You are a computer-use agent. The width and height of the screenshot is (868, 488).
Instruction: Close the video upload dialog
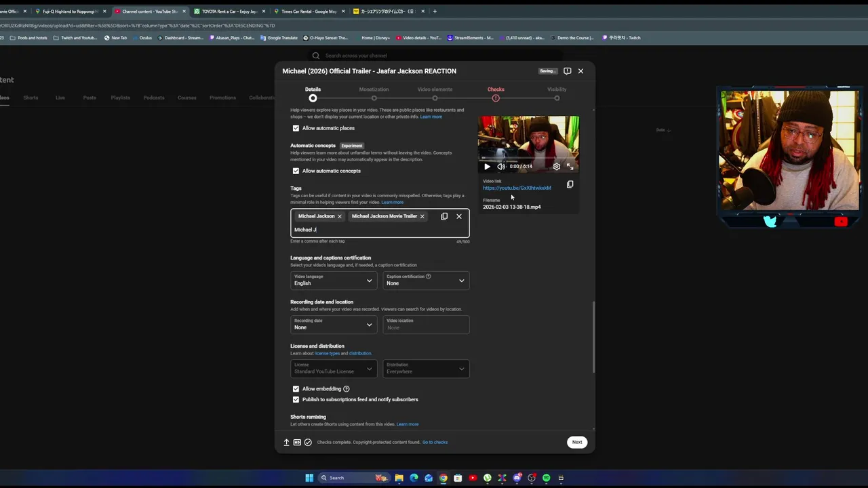click(580, 70)
